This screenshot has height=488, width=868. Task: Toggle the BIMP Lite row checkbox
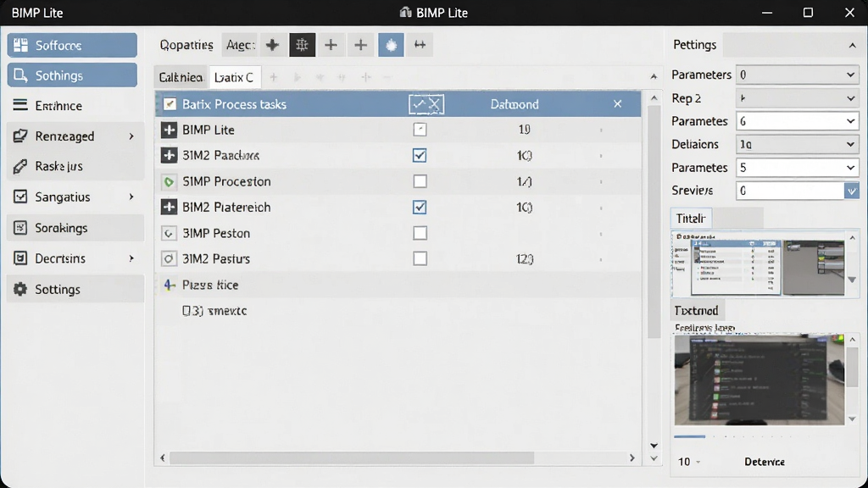click(x=420, y=130)
